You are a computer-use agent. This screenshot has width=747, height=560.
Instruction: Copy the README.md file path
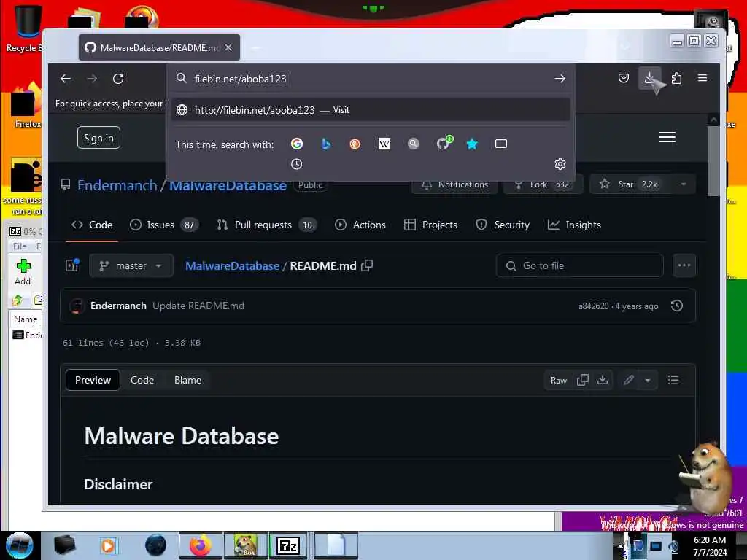(367, 265)
